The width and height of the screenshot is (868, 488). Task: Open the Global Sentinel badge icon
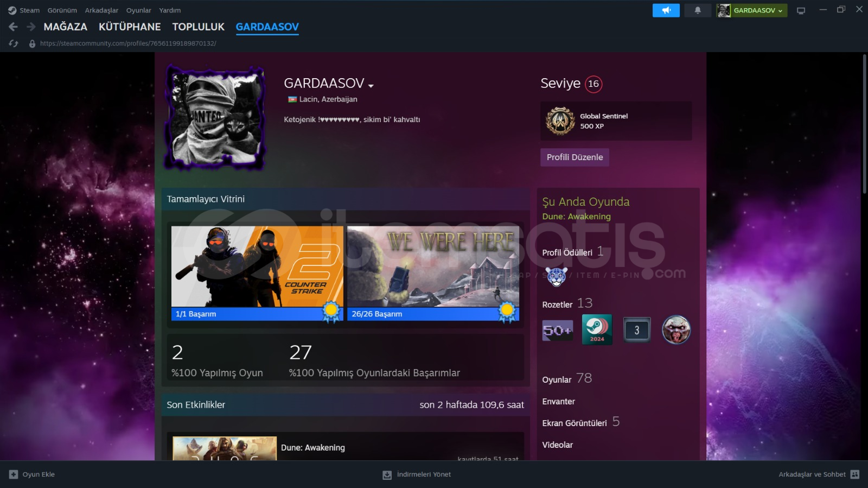pyautogui.click(x=560, y=121)
